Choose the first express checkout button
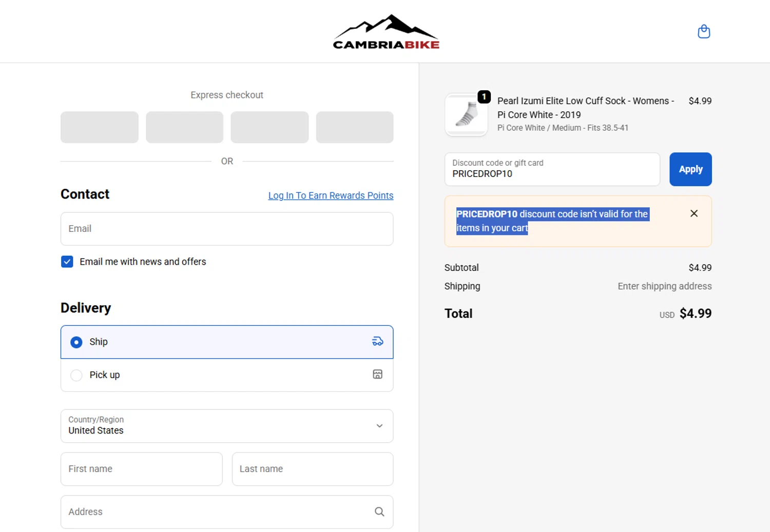The image size is (770, 532). point(100,127)
